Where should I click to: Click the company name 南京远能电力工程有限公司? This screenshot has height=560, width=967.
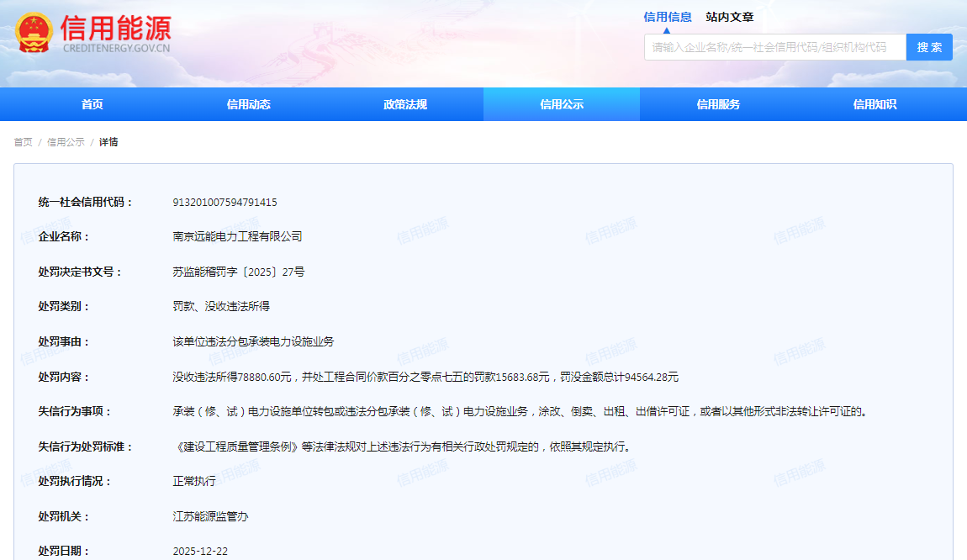[x=237, y=237]
